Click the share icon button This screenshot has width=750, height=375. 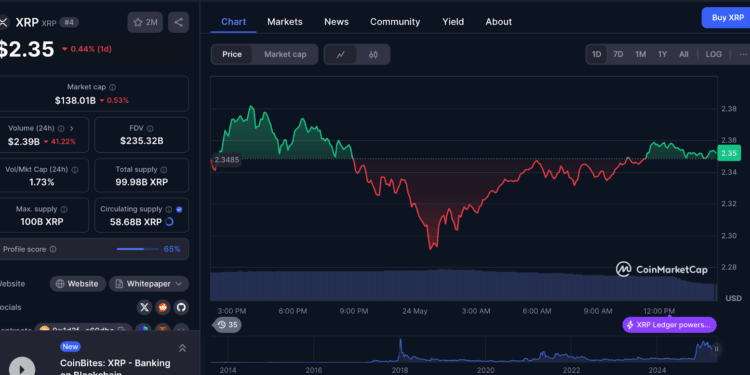[178, 22]
